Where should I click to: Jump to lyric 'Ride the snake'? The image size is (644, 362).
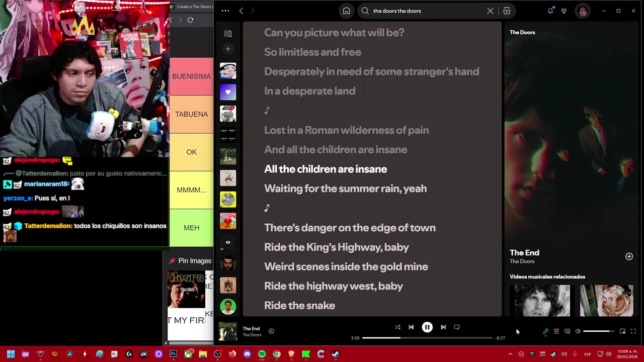299,306
